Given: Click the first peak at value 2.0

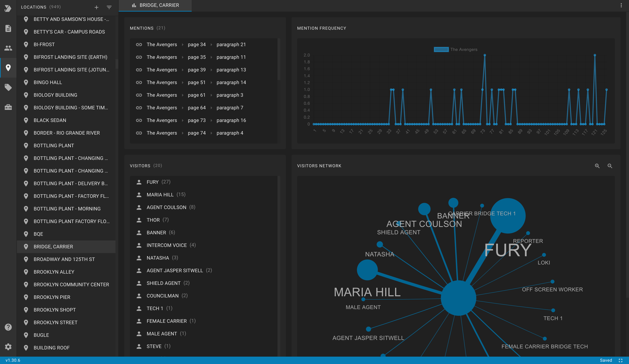Looking at the screenshot, I should (x=485, y=55).
